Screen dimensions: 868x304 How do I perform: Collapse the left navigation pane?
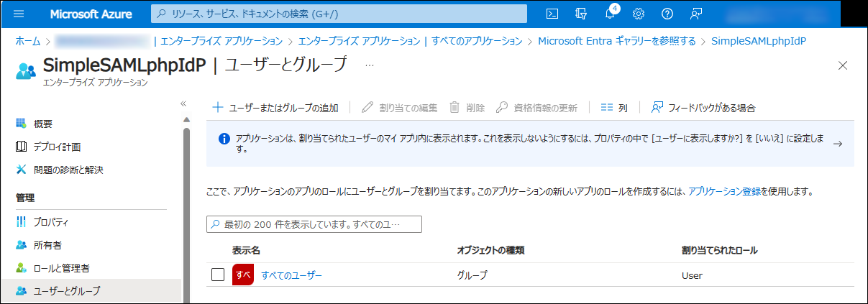[183, 103]
